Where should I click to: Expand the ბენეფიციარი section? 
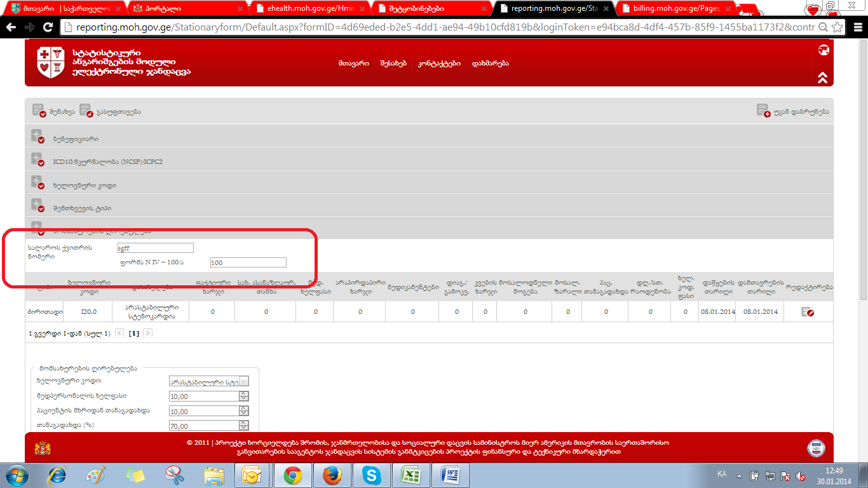pos(37,137)
